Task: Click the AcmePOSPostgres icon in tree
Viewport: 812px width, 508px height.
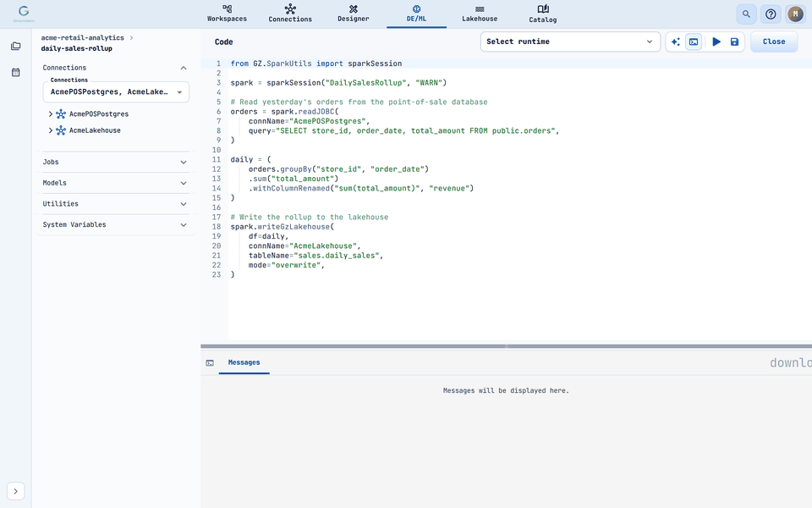Action: [x=61, y=114]
